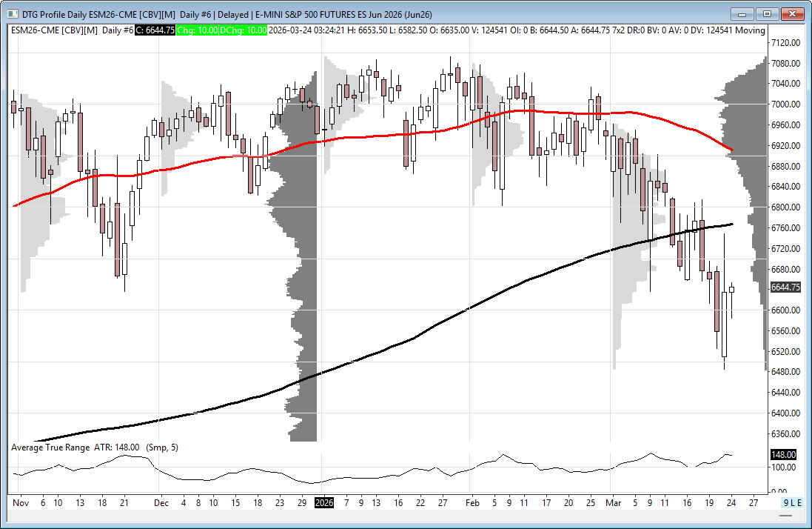The width and height of the screenshot is (812, 529).
Task: Minimize the DTG Profile chart window
Action: (x=741, y=14)
